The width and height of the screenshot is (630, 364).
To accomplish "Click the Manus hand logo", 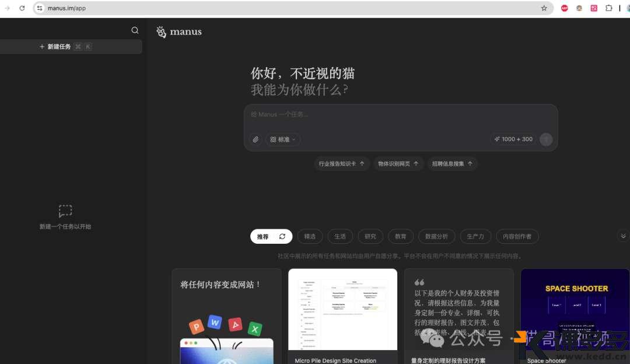I will pos(161,32).
